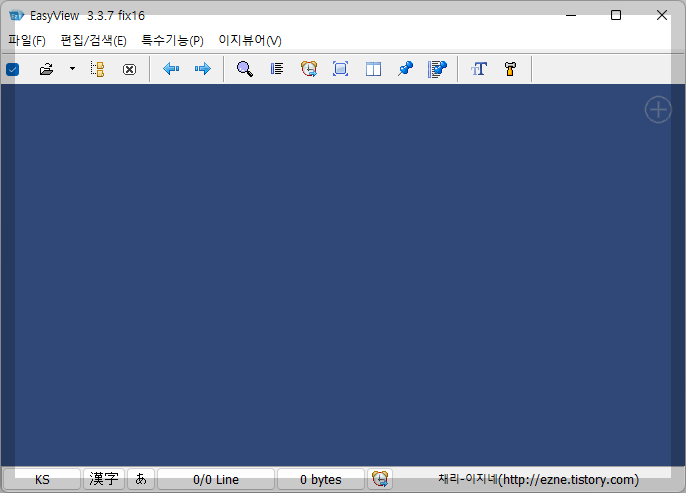The width and height of the screenshot is (686, 493).
Task: Click the circled plus icon in viewer
Action: point(658,109)
